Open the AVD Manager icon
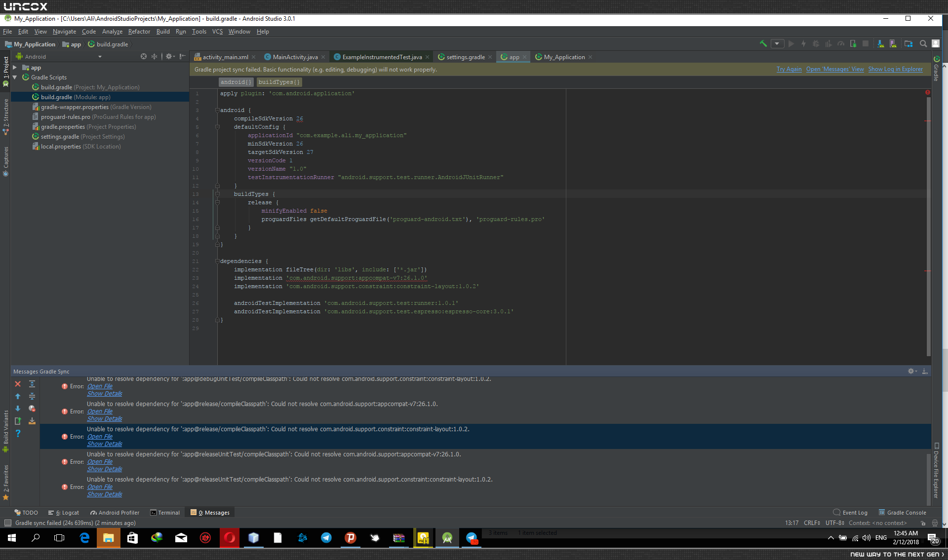 [x=893, y=44]
